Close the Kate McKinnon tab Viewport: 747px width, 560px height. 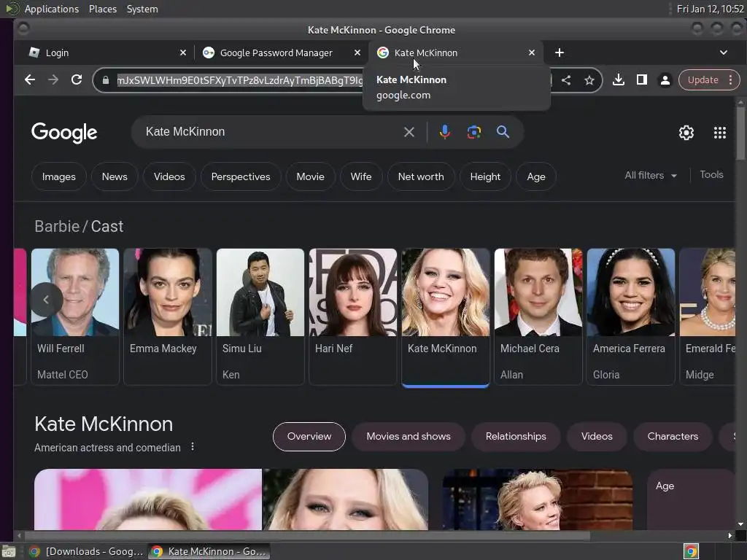coord(532,52)
